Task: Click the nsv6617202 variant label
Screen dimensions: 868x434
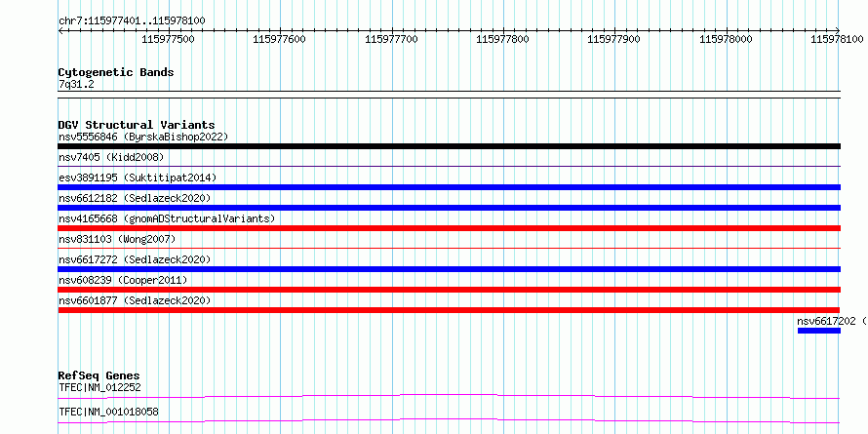Action: click(832, 321)
